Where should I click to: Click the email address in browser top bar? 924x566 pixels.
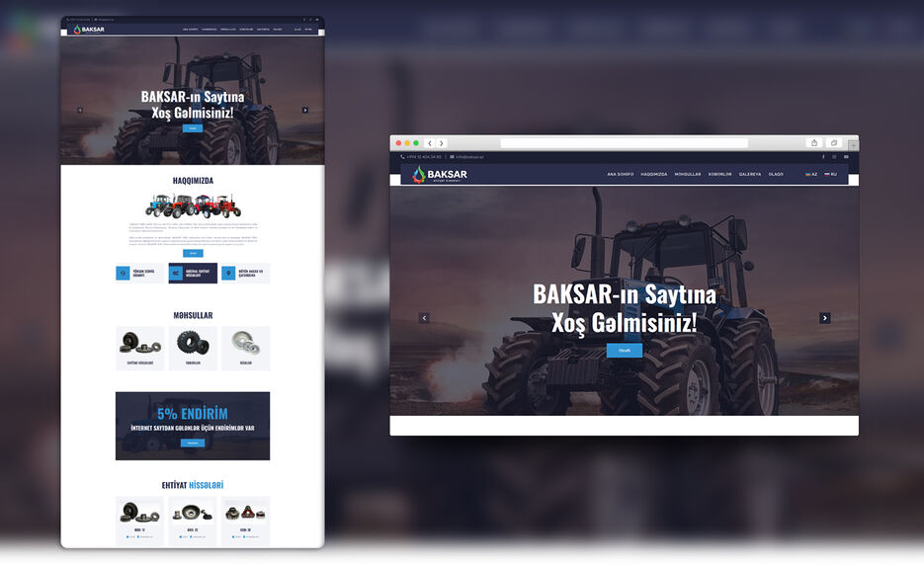click(466, 157)
